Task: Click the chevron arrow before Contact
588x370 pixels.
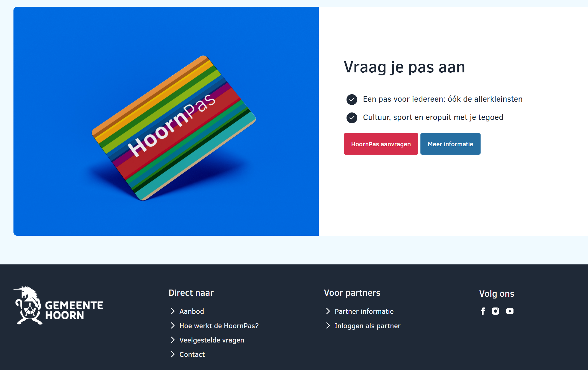Action: point(173,354)
